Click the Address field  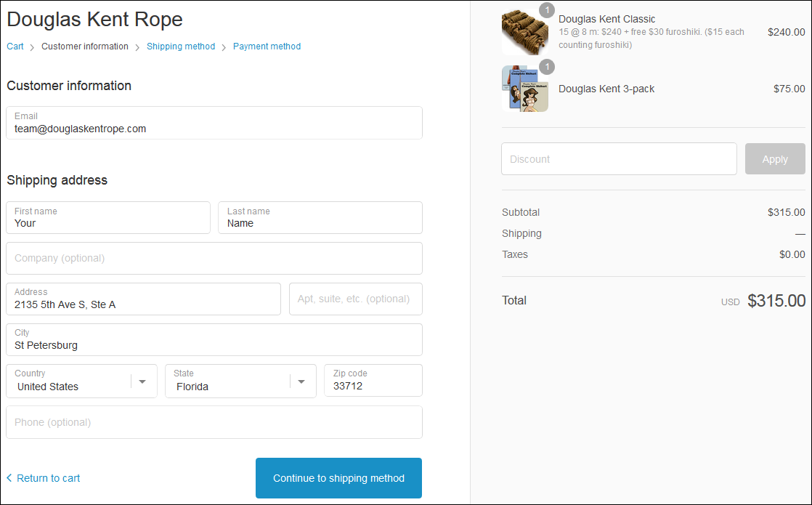pyautogui.click(x=144, y=299)
